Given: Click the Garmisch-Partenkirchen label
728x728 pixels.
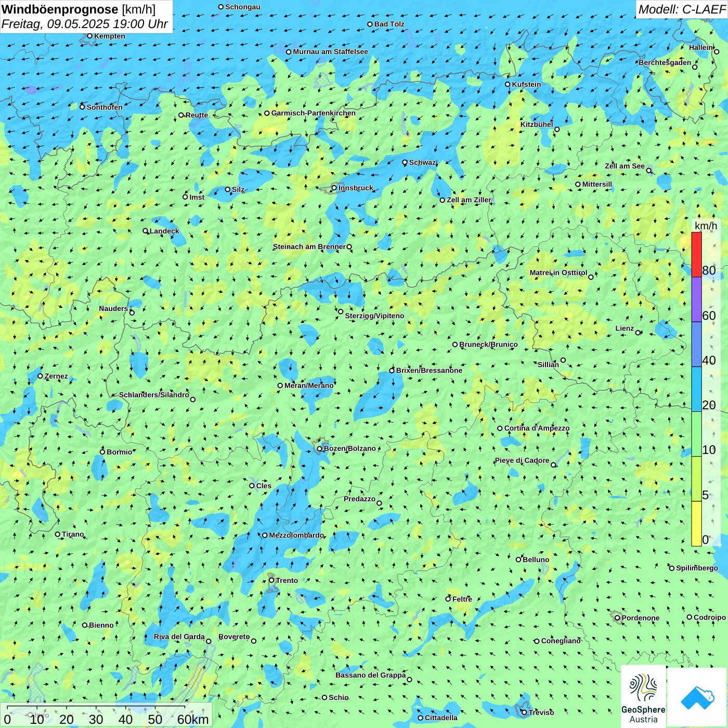Looking at the screenshot, I should 314,113.
